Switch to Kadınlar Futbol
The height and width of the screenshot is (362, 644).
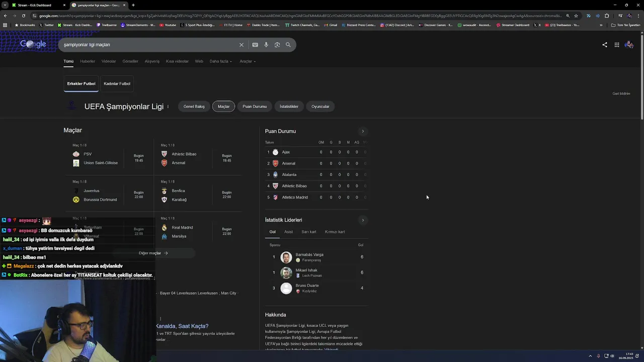coord(117,83)
